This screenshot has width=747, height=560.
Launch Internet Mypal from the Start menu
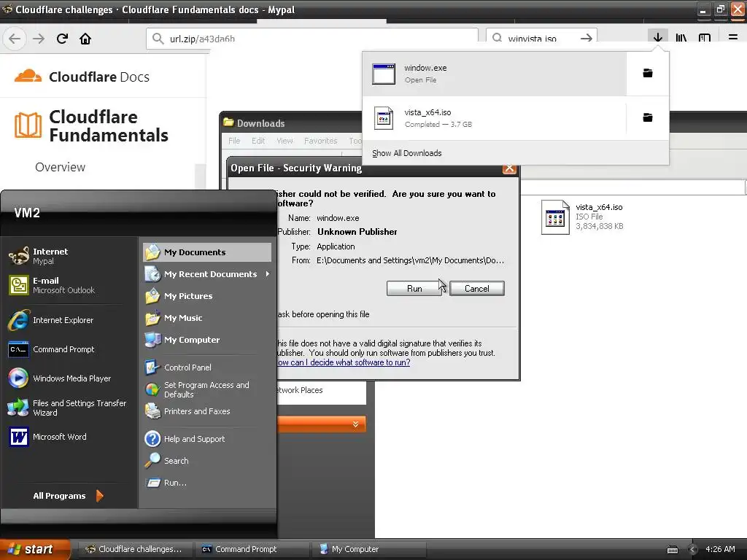tap(69, 256)
